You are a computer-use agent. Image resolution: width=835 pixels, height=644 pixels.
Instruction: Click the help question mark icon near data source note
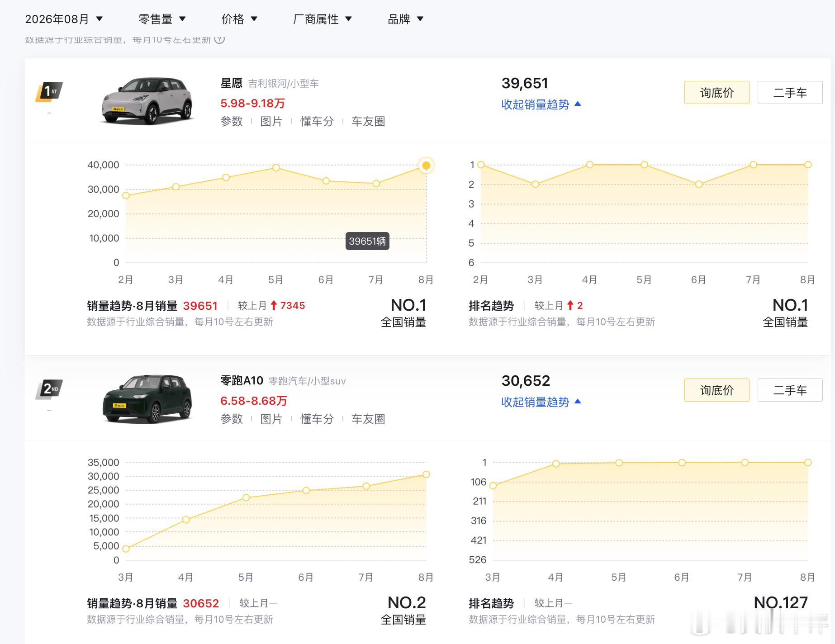click(219, 39)
